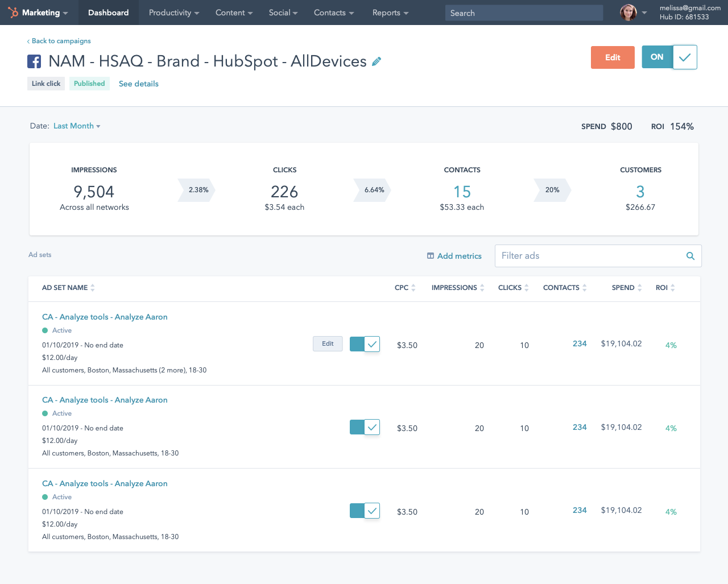The height and width of the screenshot is (584, 728).
Task: Click the user avatar photo
Action: point(628,13)
